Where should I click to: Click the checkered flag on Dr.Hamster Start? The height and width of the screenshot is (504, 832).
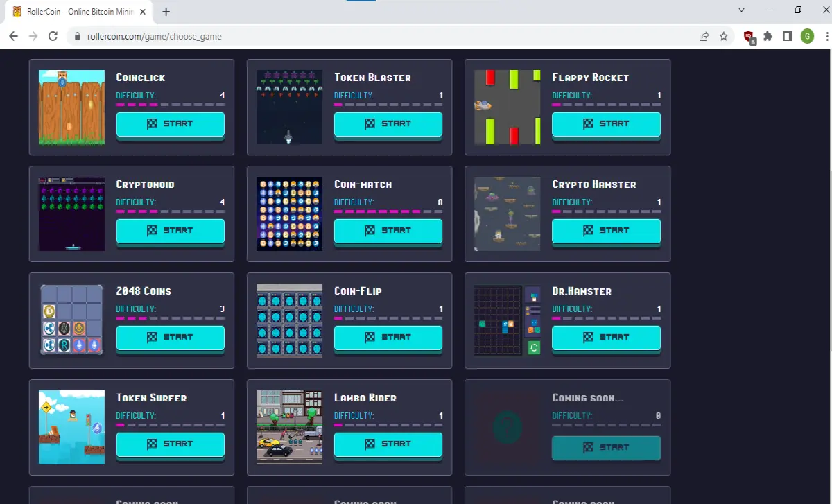click(x=588, y=337)
